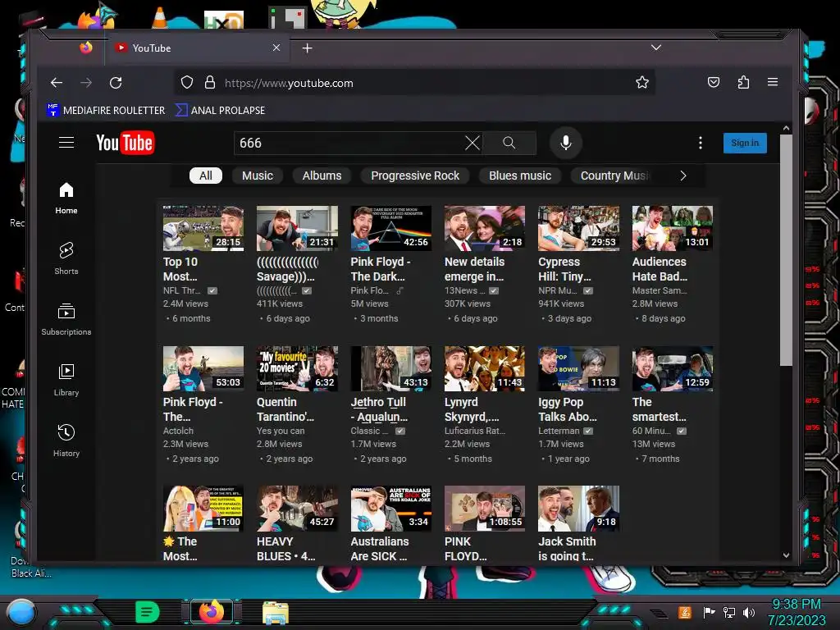
Task: Open Audiences Hate Bad video thumbnail
Action: 673,228
